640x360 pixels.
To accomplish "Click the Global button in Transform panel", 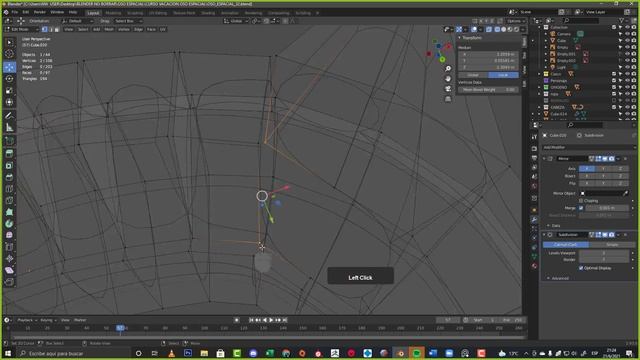I will (x=473, y=75).
